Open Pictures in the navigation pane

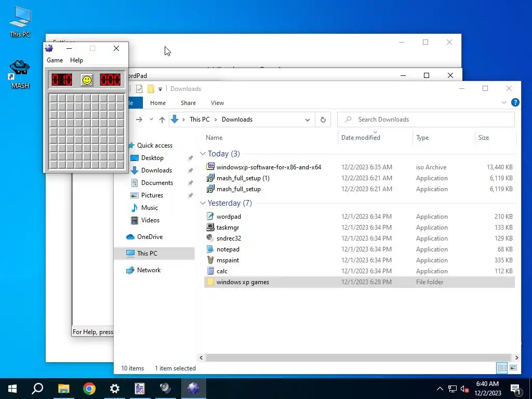coord(152,195)
